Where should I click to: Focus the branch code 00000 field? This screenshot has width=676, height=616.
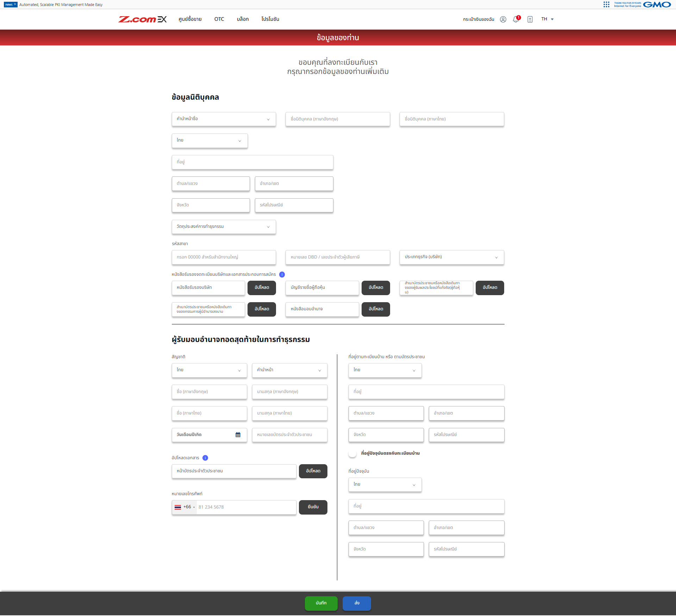pyautogui.click(x=224, y=257)
